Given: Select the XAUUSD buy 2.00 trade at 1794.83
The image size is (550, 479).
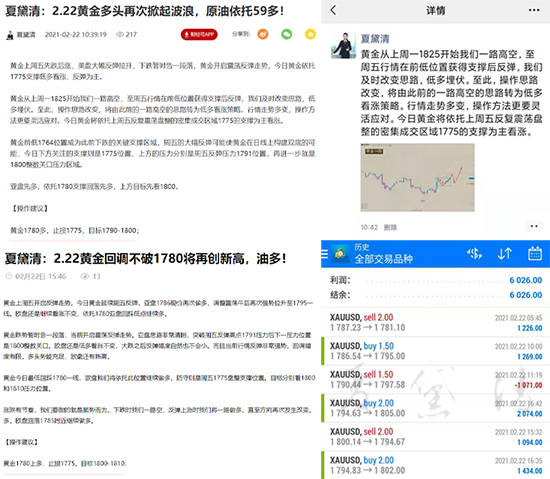Looking at the screenshot, I should click(x=435, y=465).
